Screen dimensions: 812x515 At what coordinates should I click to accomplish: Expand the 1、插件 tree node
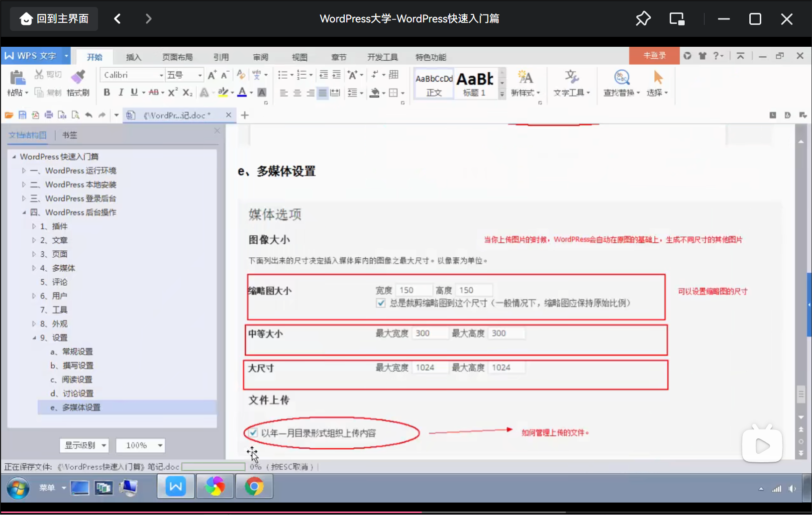[34, 226]
